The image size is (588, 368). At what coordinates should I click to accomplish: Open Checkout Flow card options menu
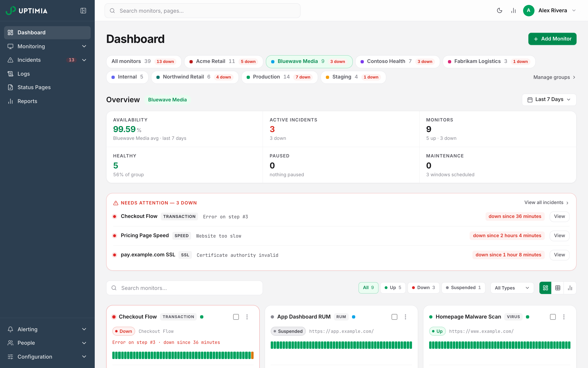247,317
